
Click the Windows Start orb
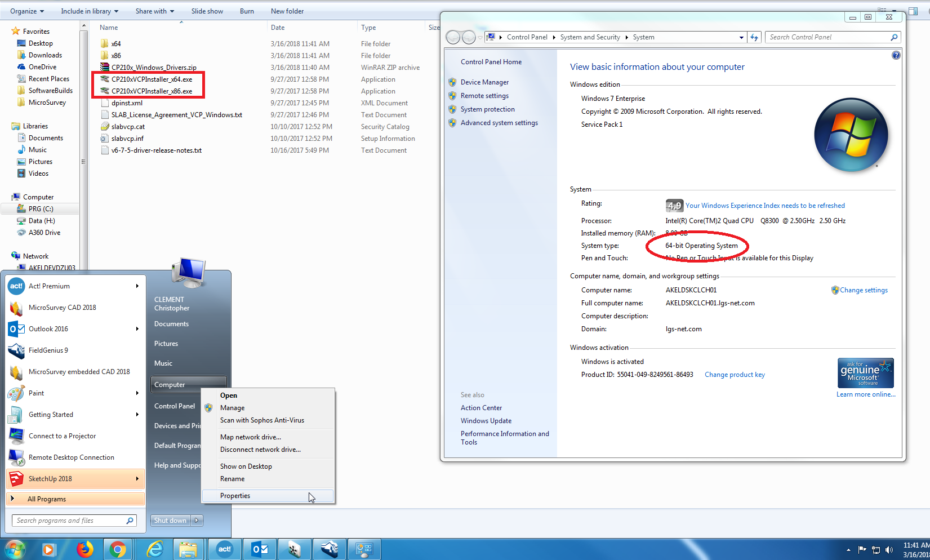(x=15, y=549)
